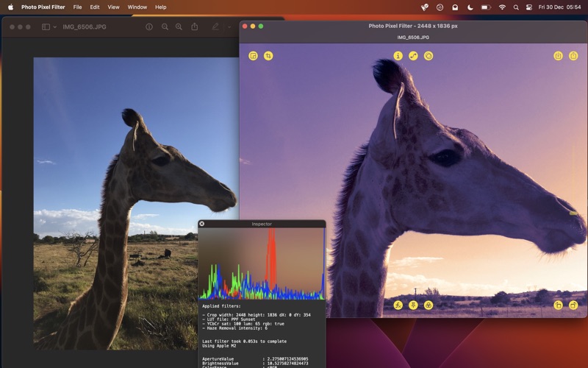Screen dimensions: 588x368
Task: Click the date and time in menu bar
Action: 559,7
